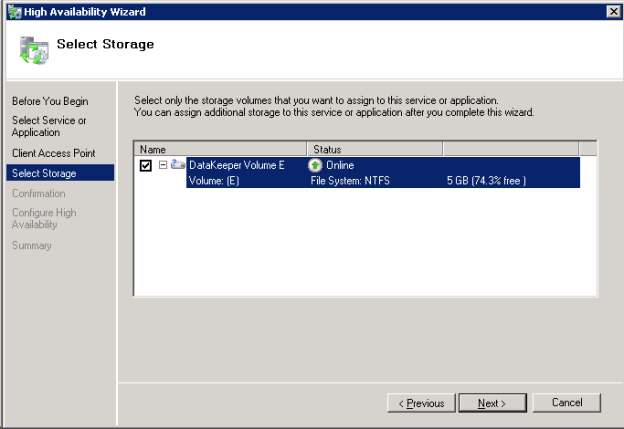Click the green Online status icon
The width and height of the screenshot is (624, 429).
316,165
